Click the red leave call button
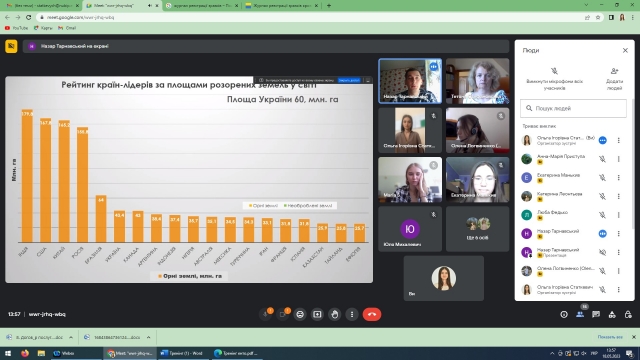The image size is (640, 360). point(371,314)
